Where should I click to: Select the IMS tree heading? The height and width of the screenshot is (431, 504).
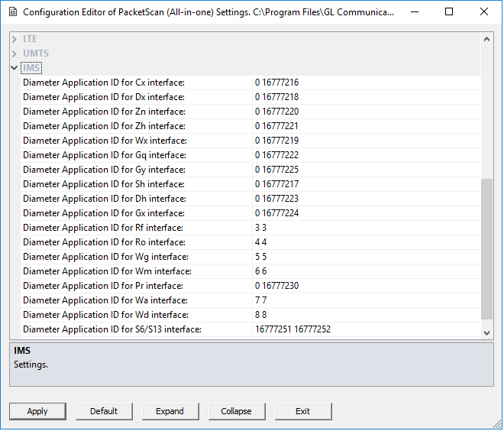pyautogui.click(x=31, y=68)
